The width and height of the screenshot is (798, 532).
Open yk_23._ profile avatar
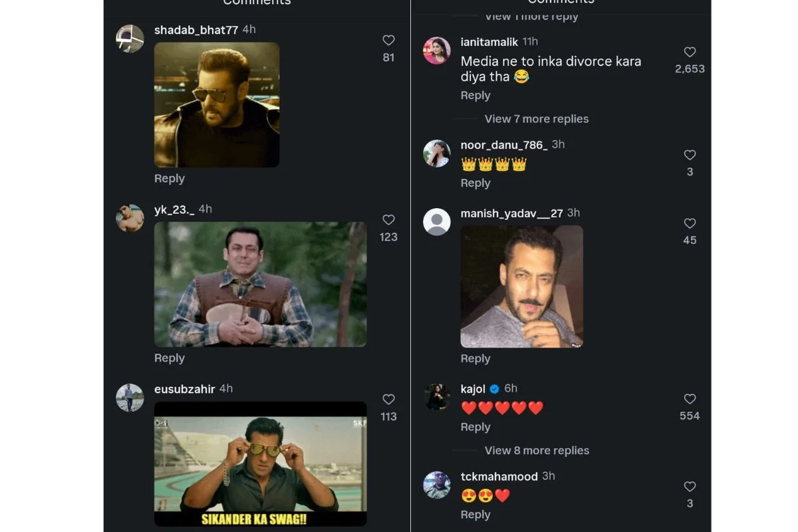pyautogui.click(x=130, y=218)
